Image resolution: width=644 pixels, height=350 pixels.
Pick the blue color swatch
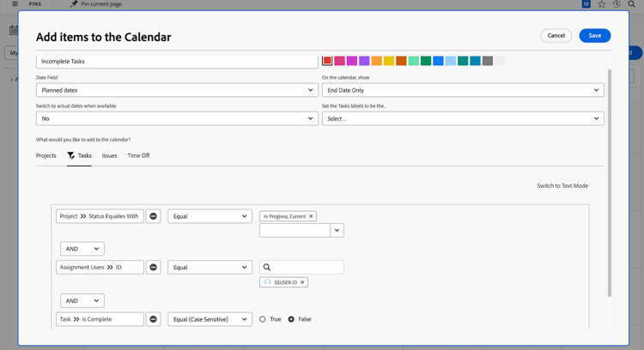click(x=438, y=61)
